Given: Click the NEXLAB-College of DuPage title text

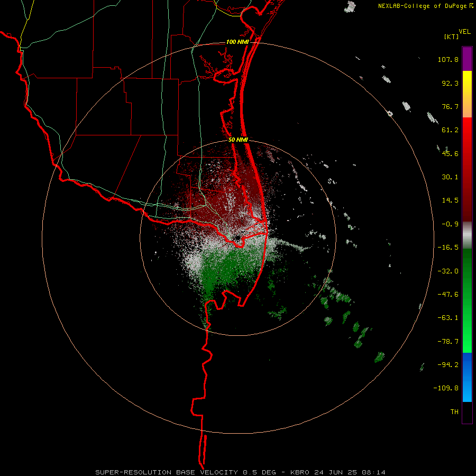Looking at the screenshot, I should tap(426, 6).
